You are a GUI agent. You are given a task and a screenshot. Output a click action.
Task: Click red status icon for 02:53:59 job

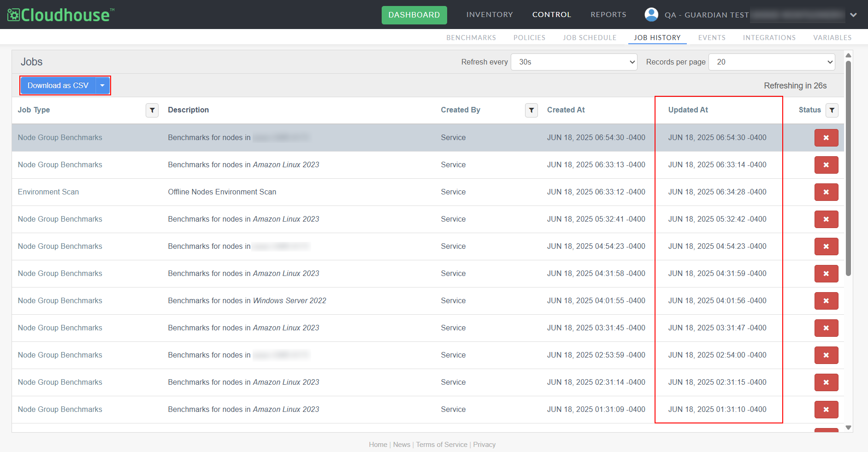point(826,355)
